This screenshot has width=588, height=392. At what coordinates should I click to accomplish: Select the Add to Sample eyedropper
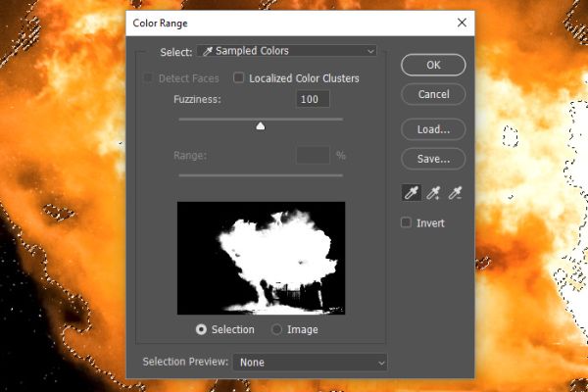[x=433, y=193]
